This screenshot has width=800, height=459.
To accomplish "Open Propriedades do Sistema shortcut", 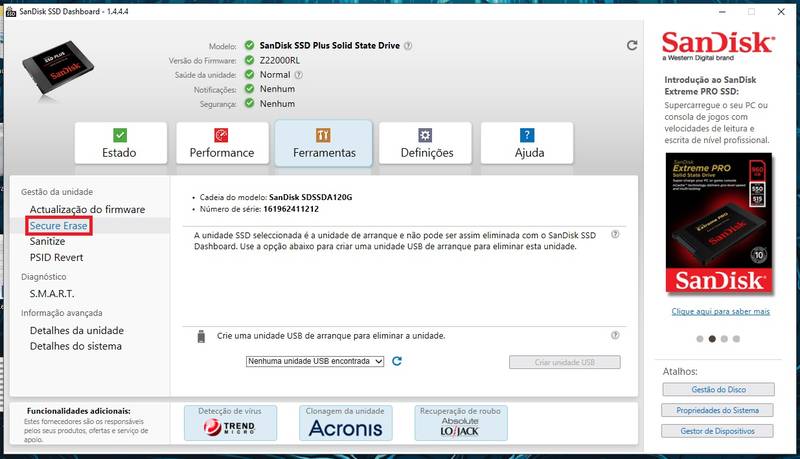I will click(x=717, y=410).
